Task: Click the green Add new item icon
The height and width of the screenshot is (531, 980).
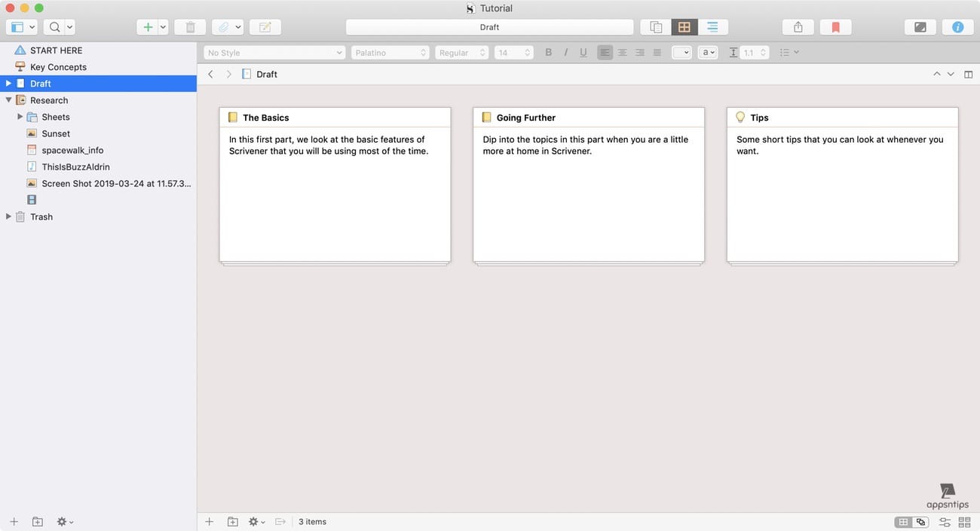Action: [148, 26]
